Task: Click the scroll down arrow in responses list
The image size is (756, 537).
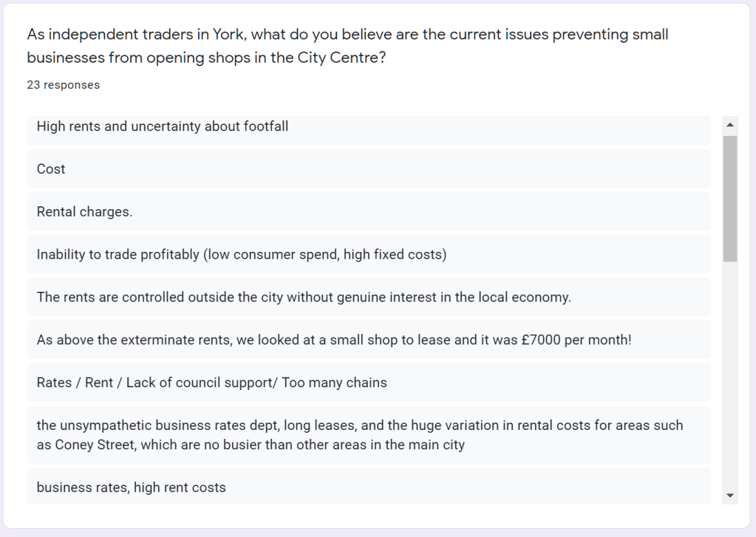Action: (x=731, y=495)
